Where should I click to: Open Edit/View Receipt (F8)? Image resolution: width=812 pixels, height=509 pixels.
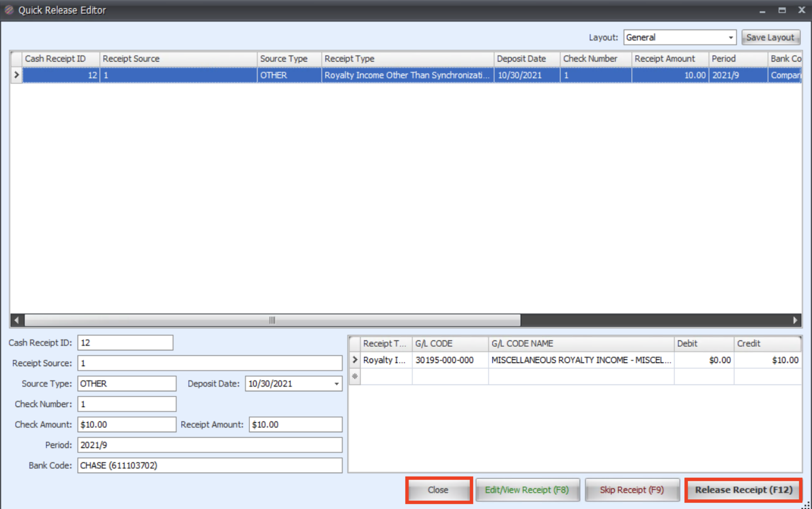click(527, 489)
